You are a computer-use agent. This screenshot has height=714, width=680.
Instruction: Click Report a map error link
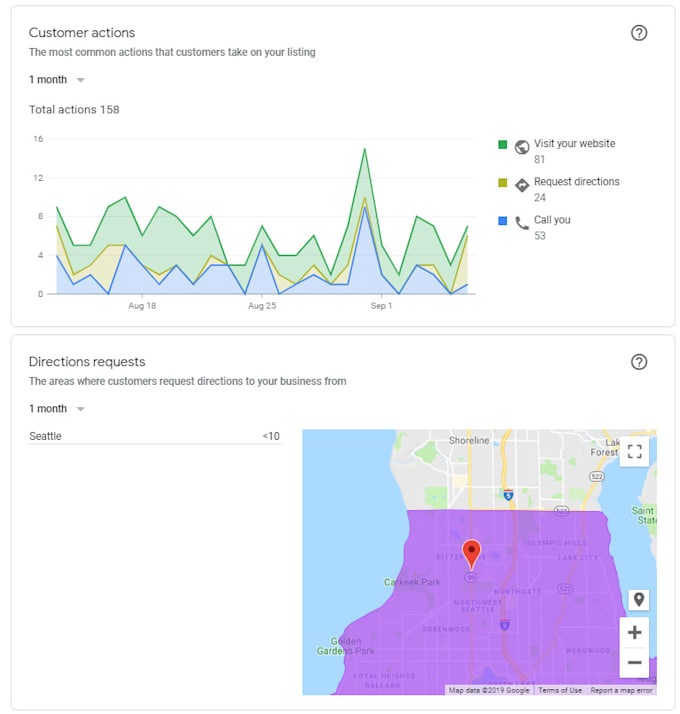tap(620, 690)
